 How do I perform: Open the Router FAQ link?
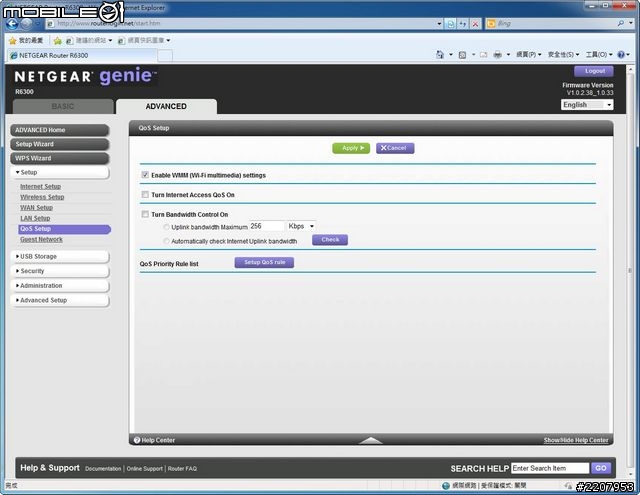coord(182,469)
